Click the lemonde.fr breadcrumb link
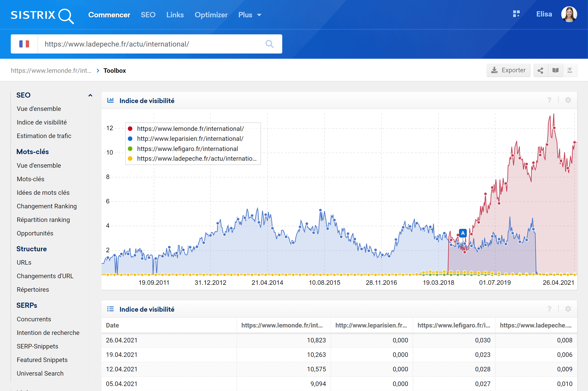The image size is (588, 391). click(x=51, y=71)
